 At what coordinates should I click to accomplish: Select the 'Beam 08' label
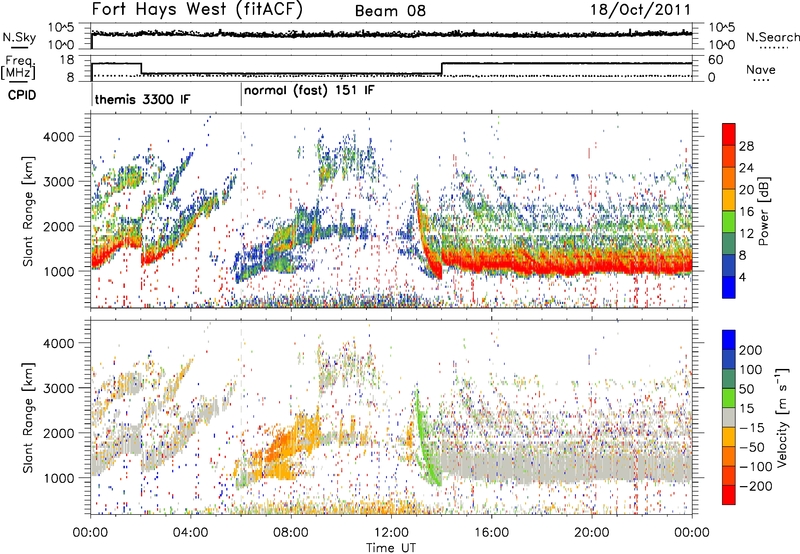click(x=390, y=11)
